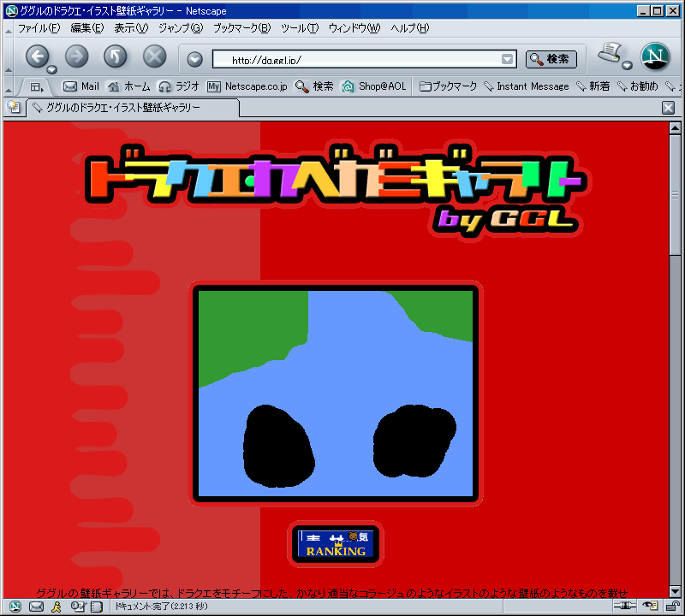The height and width of the screenshot is (616, 685).
Task: Click the scrollbar down arrow
Action: [675, 591]
